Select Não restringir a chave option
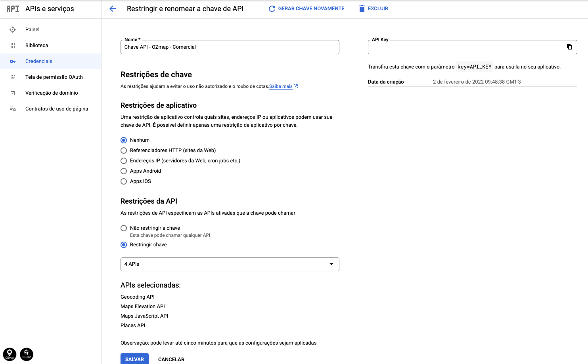Screen dimensions: 588x364 click(124, 228)
